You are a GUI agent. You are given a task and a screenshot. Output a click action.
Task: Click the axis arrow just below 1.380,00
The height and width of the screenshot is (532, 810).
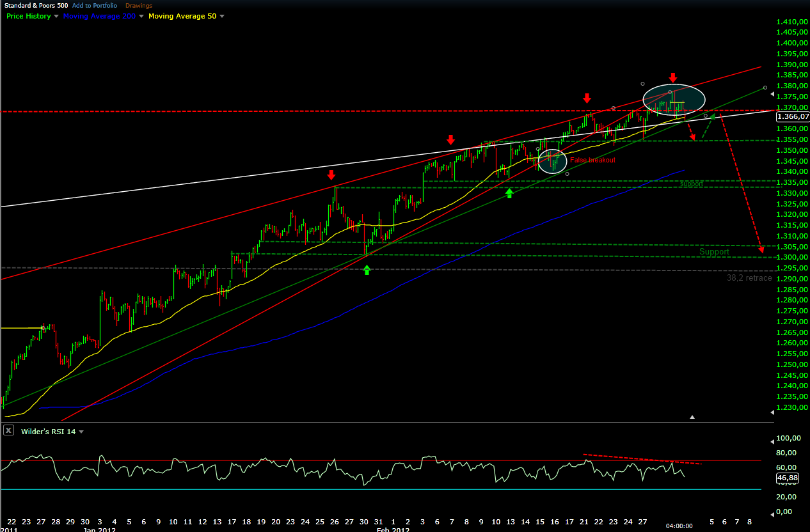coord(771,94)
